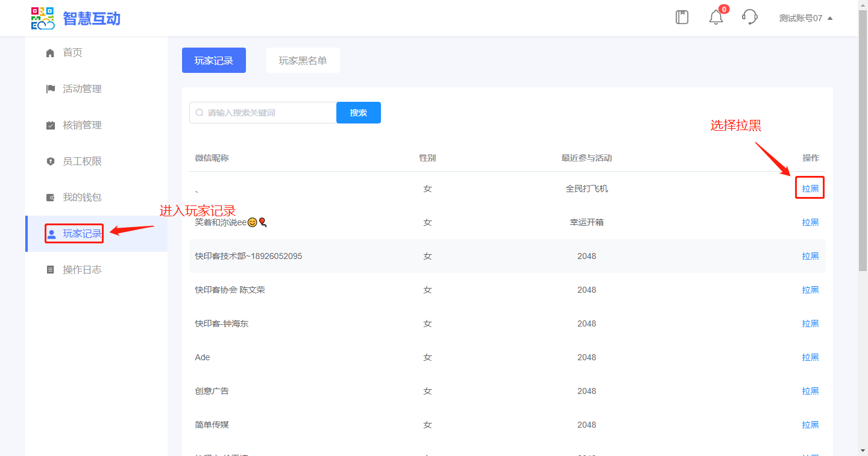Select the 玩家记录 tab
Image resolution: width=868 pixels, height=456 pixels.
213,61
